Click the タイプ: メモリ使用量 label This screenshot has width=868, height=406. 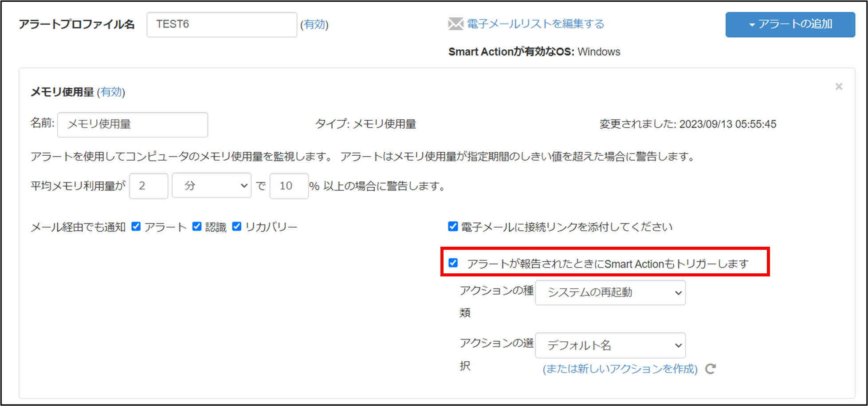(365, 124)
